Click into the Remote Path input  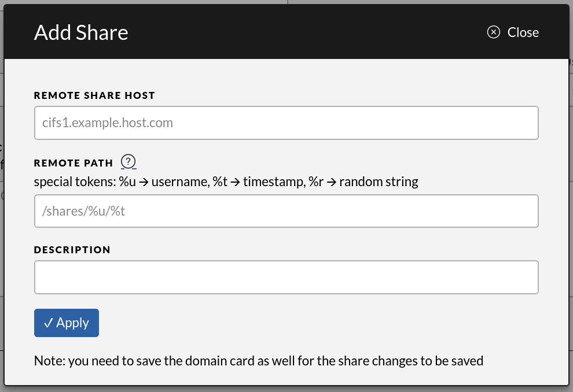[x=286, y=211]
